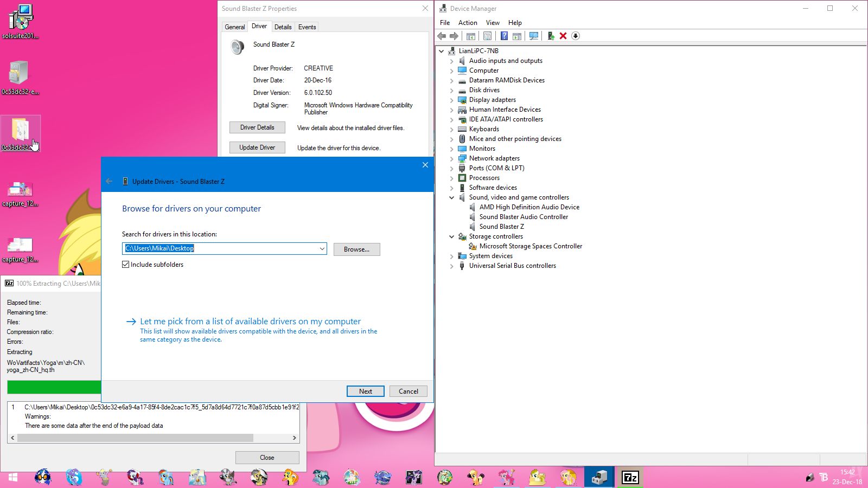Viewport: 868px width, 488px height.
Task: Select the highlighted 0c53dc32 folder desktop icon
Action: point(21,133)
